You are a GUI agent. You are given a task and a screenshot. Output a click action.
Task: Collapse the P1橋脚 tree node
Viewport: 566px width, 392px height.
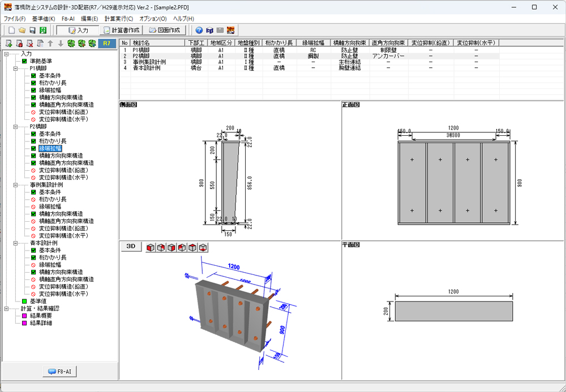coord(16,68)
